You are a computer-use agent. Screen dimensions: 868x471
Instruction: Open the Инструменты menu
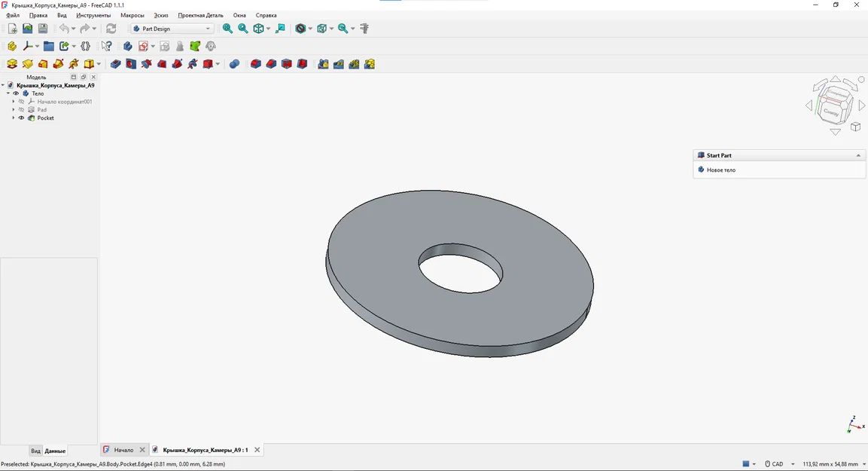[93, 16]
